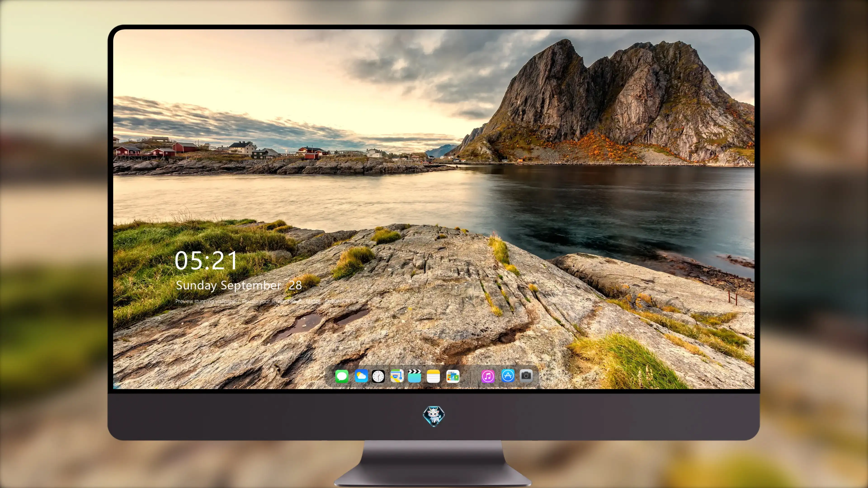Open the blue App Store icon
This screenshot has width=868, height=488.
point(508,375)
